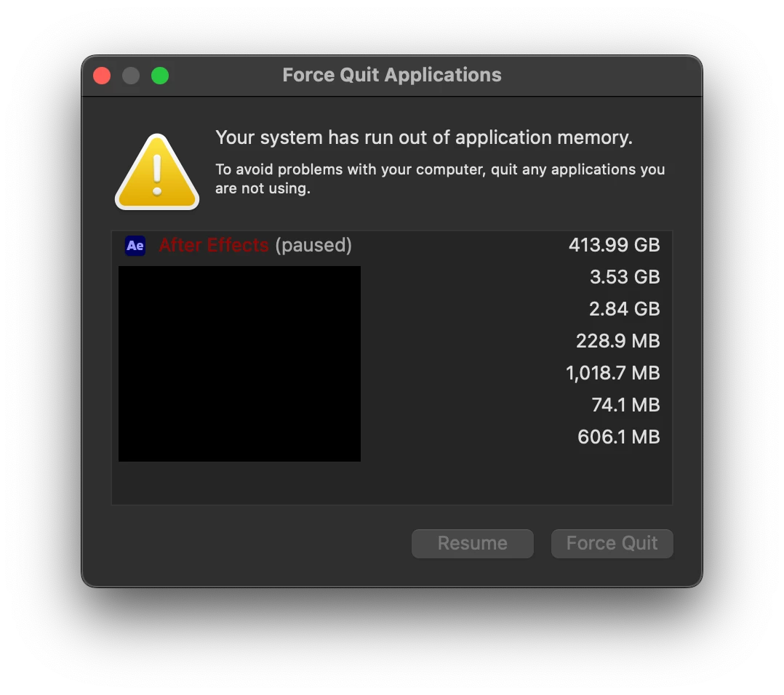Click the 74.1 MB memory value
Image resolution: width=784 pixels, height=695 pixels.
click(625, 405)
